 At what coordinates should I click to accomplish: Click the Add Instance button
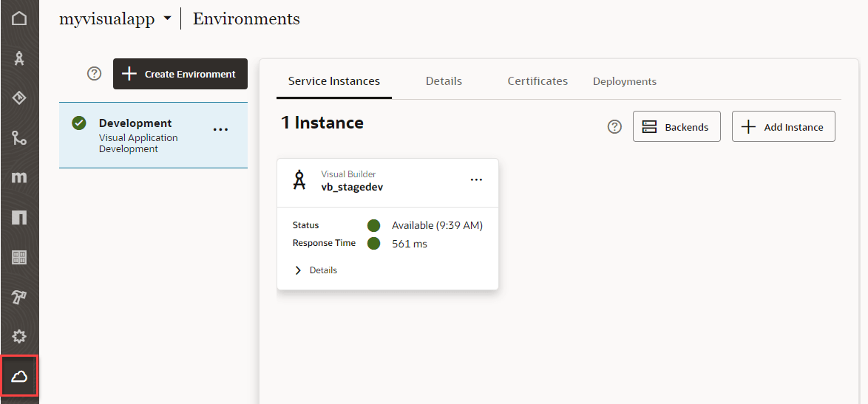click(783, 127)
